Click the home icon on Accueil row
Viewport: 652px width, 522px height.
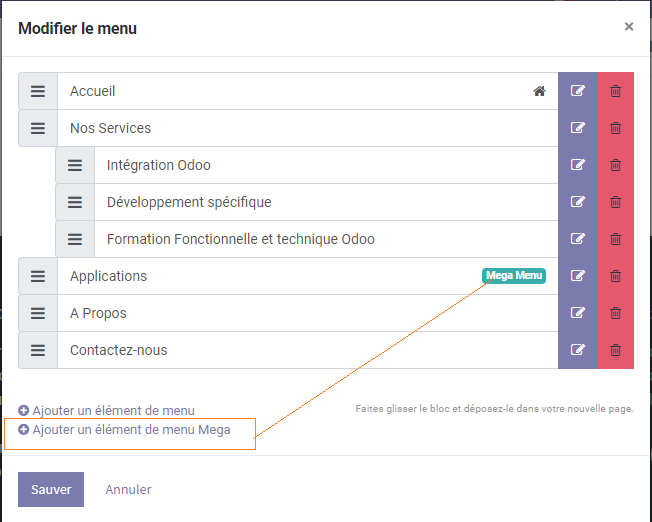[539, 91]
